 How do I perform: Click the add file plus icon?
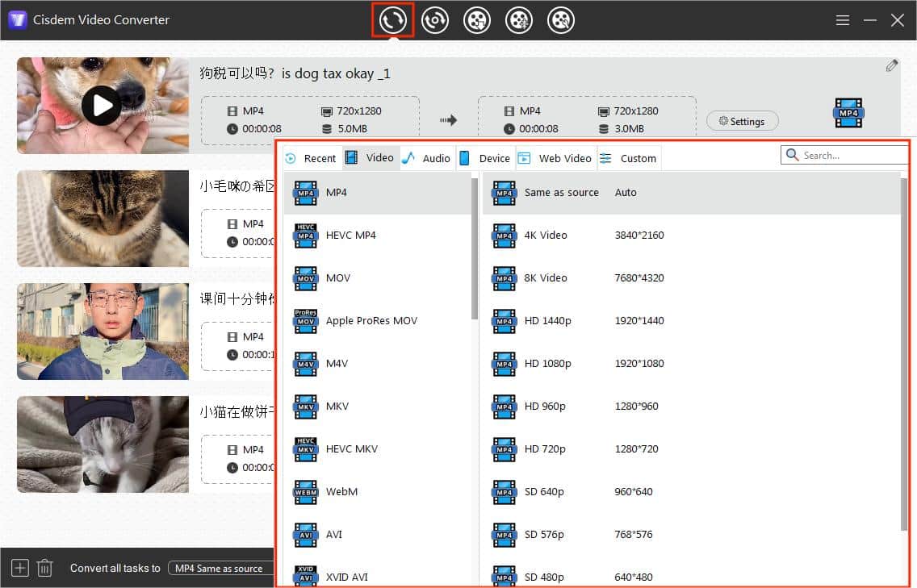click(20, 568)
